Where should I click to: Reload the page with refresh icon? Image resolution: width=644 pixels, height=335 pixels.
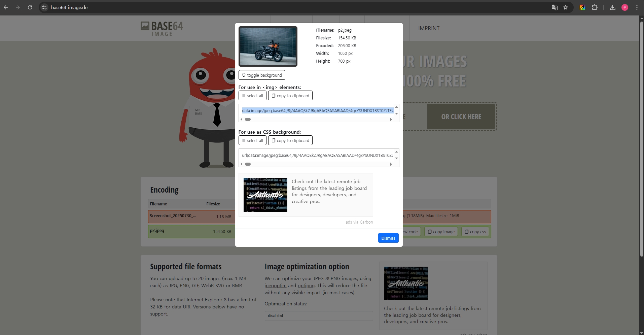[x=30, y=7]
